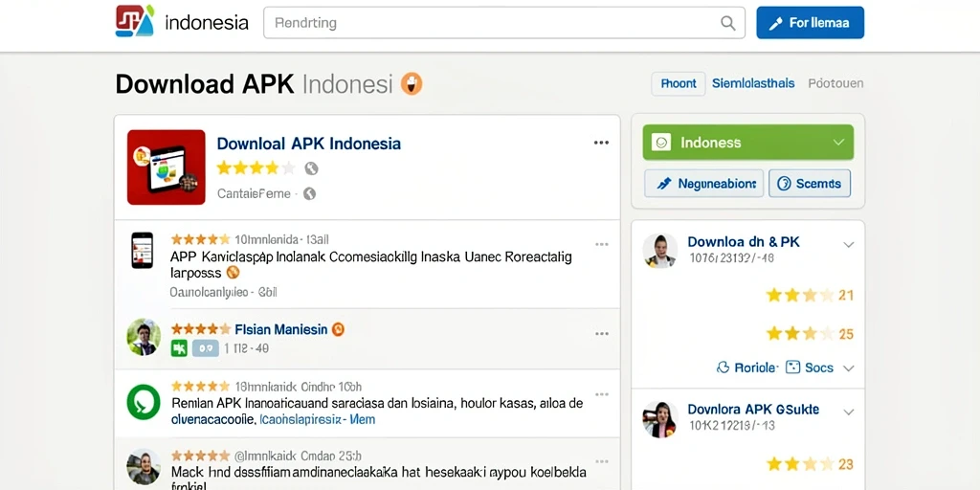Click the phone thumbnail in the APP Karviclaspap post
The height and width of the screenshot is (490, 980).
tap(142, 250)
